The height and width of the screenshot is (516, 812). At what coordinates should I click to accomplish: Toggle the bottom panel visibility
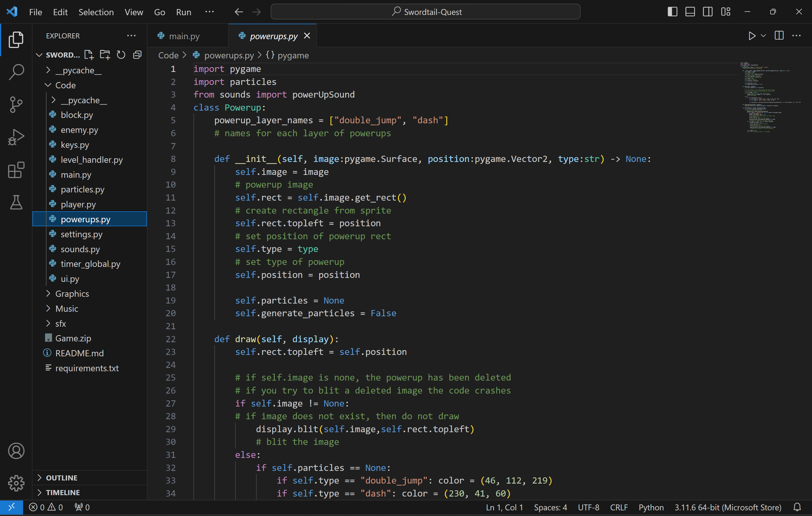690,12
